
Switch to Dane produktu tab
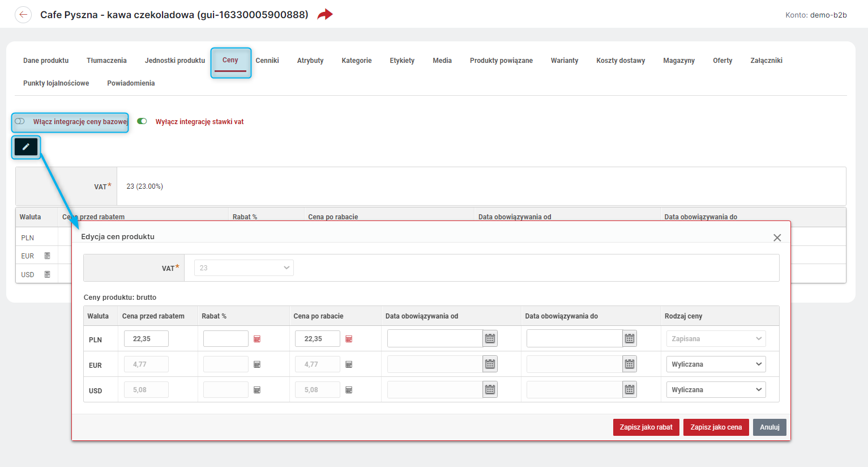pyautogui.click(x=46, y=61)
